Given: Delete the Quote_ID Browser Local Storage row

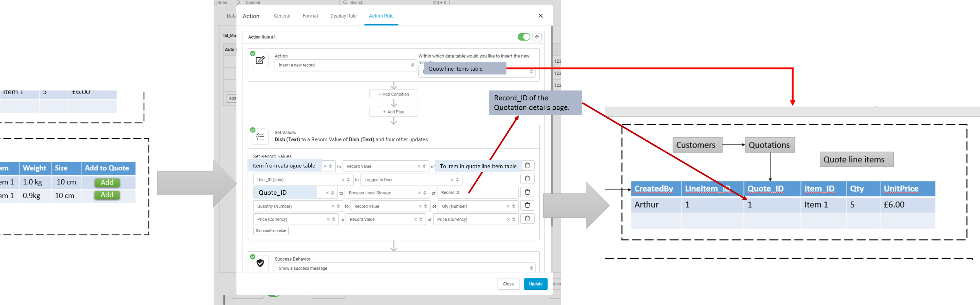Looking at the screenshot, I should coord(527,192).
